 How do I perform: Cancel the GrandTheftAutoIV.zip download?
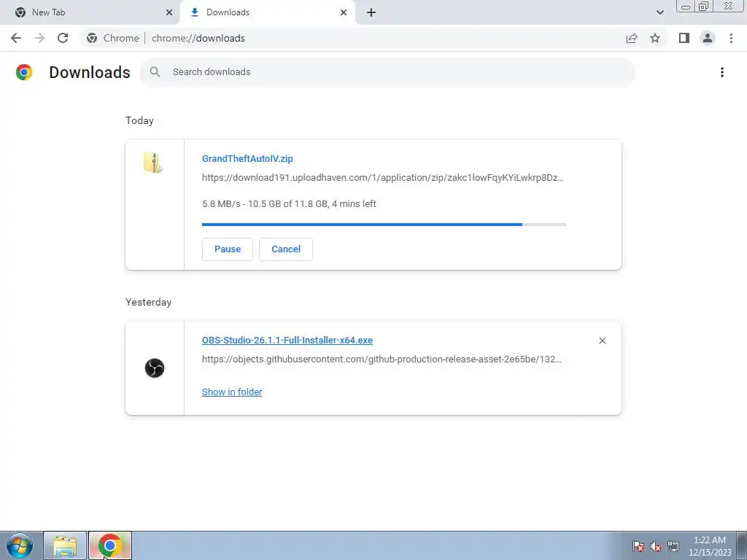pyautogui.click(x=286, y=249)
